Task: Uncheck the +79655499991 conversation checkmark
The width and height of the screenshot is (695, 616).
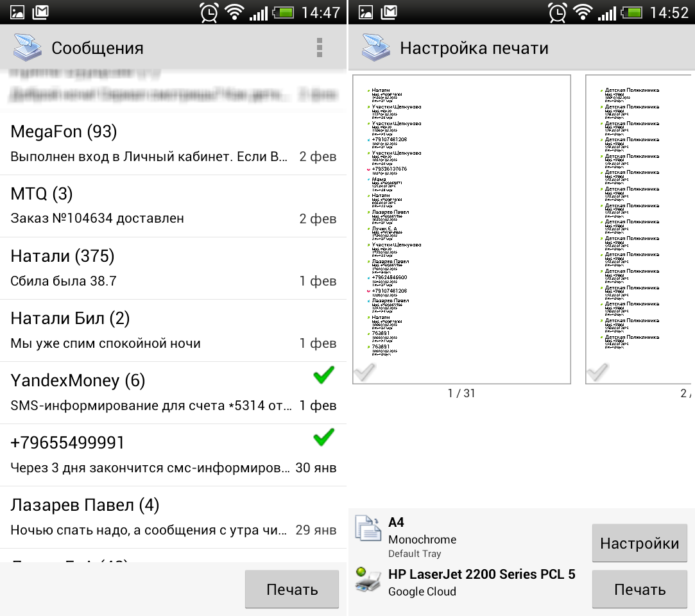Action: tap(323, 438)
